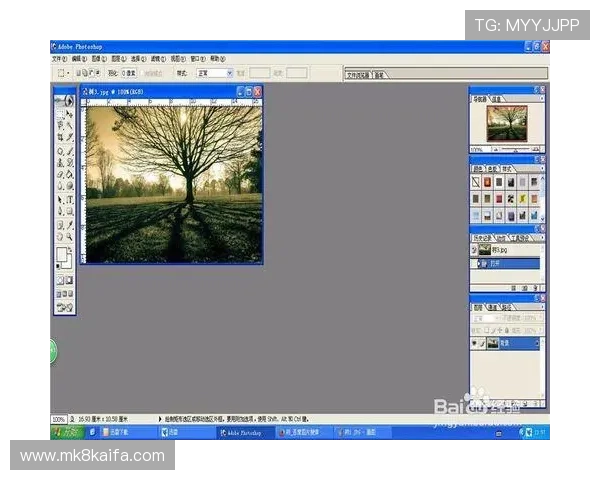Pick the Crop tool from the toolbox
600x480 pixels.
pos(60,138)
